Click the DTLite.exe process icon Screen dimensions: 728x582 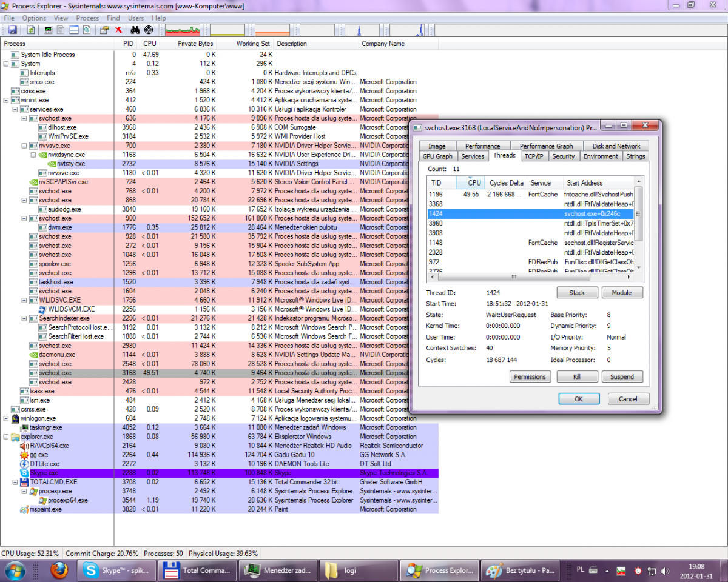[25, 464]
